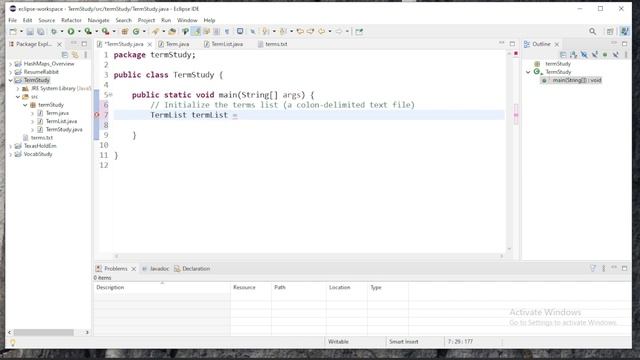The width and height of the screenshot is (640, 360).
Task: Click the Show Whitespace Characters pilcrow icon
Action: pyautogui.click(x=227, y=31)
